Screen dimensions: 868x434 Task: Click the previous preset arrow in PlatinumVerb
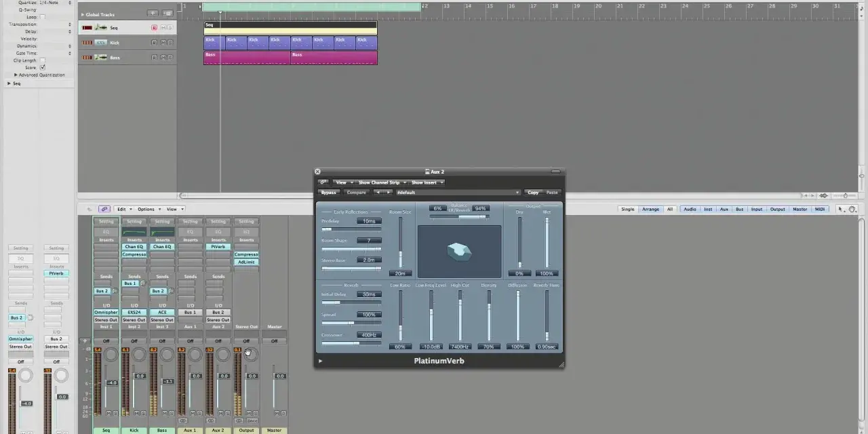[x=378, y=193]
